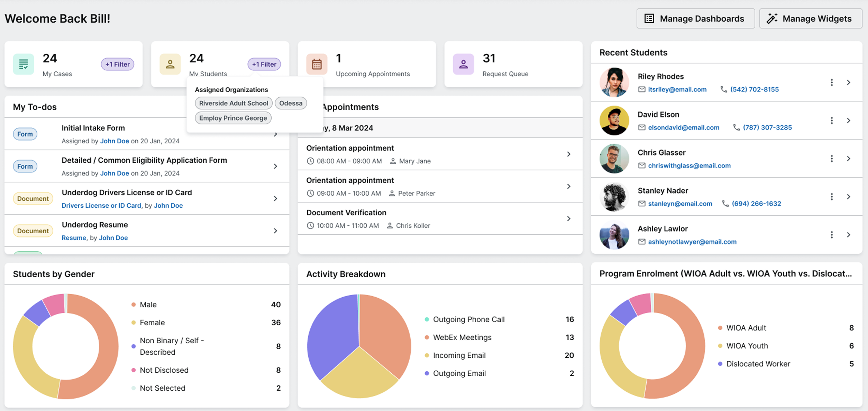The image size is (868, 411).
Task: Open the John Doe link under Underdog Resume
Action: (113, 237)
